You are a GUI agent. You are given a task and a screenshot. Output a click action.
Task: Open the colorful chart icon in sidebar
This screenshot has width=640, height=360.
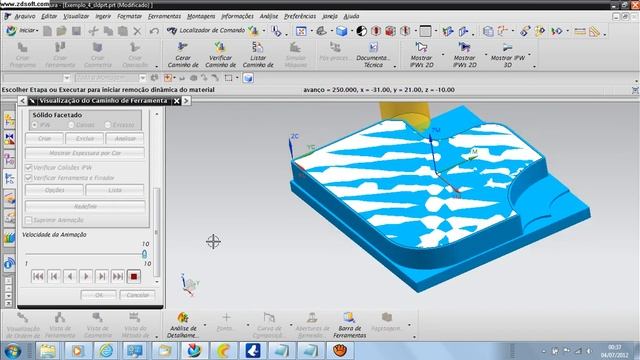tap(9, 237)
